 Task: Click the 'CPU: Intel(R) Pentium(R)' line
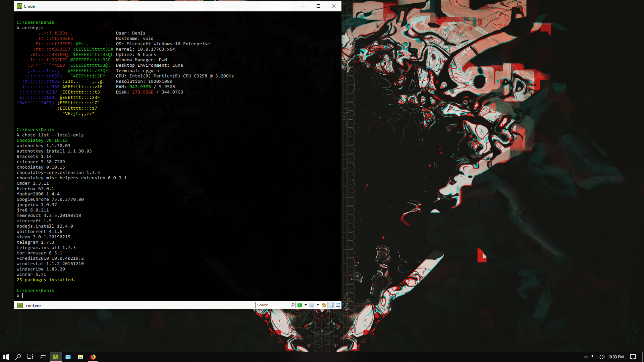(x=175, y=76)
